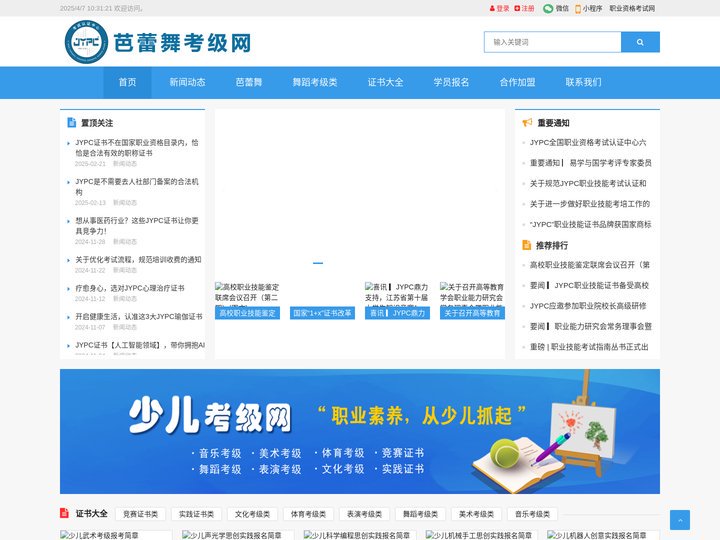
Task: Open notice JYPC全国职业资格考试认证中心六
Action: coord(588,142)
